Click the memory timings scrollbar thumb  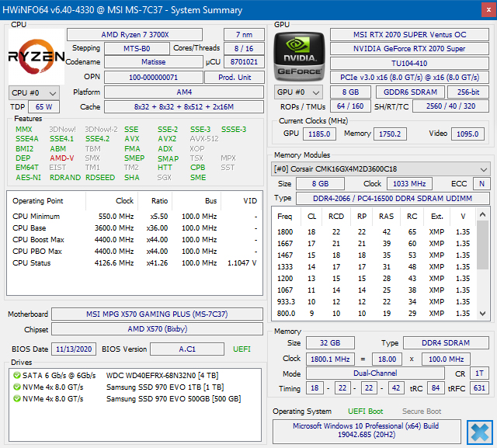tap(483, 245)
